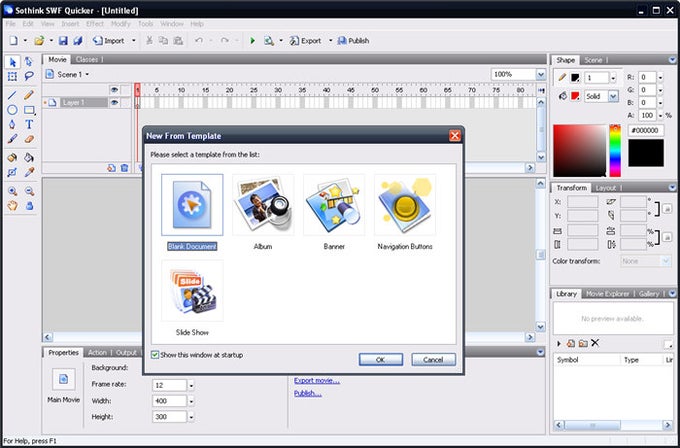This screenshot has height=448, width=680.
Task: Open the Solid fill style dropdown
Action: point(613,96)
